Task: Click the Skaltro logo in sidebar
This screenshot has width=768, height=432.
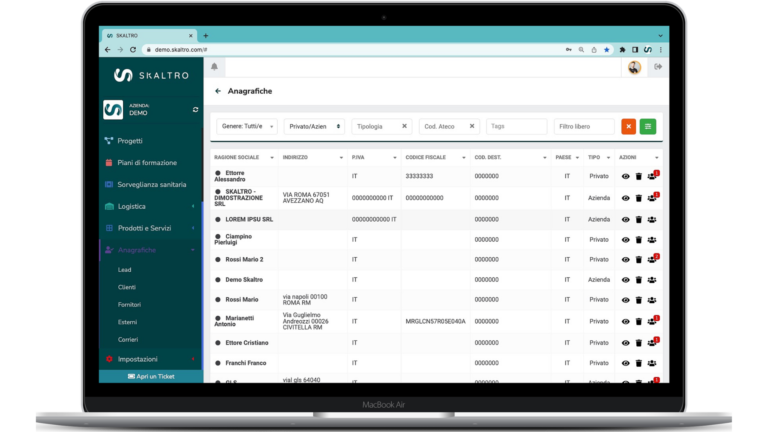Action: [151, 75]
